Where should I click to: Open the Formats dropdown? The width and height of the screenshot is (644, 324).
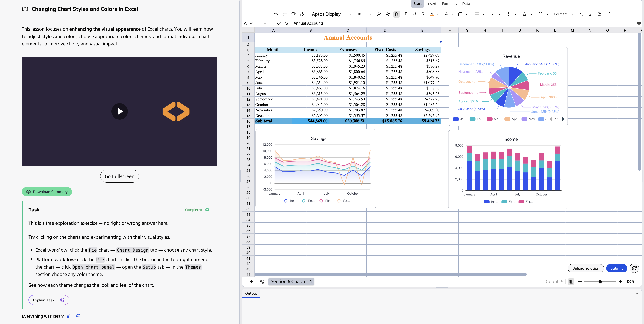(x=563, y=14)
